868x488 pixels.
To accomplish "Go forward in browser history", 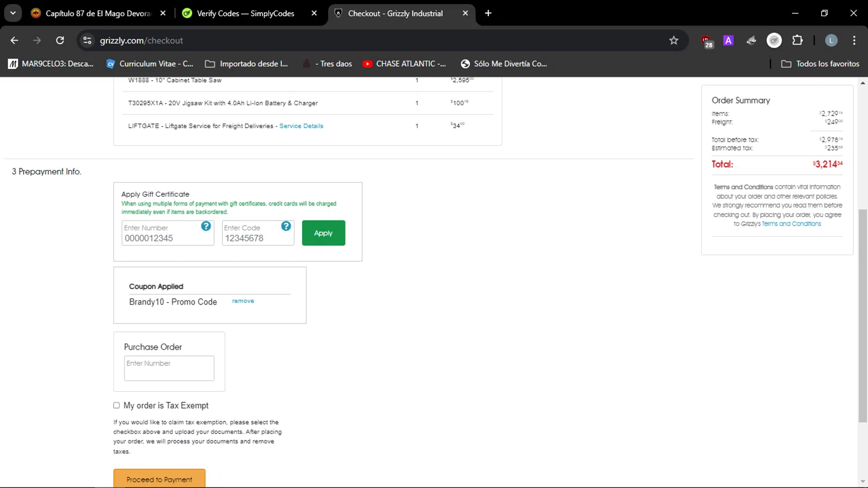I will coord(37,41).
